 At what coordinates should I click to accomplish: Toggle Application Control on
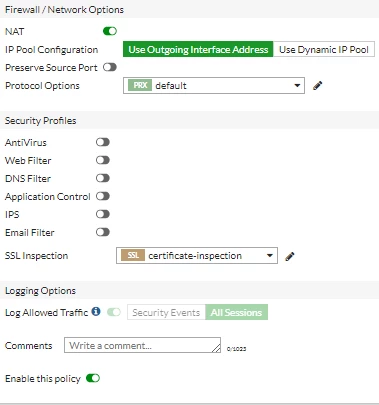click(x=103, y=196)
